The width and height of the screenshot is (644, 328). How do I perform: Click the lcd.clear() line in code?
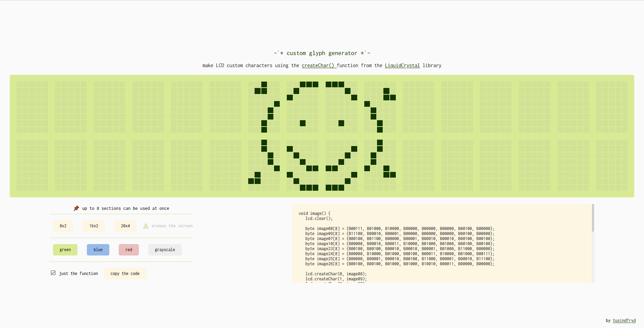click(x=319, y=219)
